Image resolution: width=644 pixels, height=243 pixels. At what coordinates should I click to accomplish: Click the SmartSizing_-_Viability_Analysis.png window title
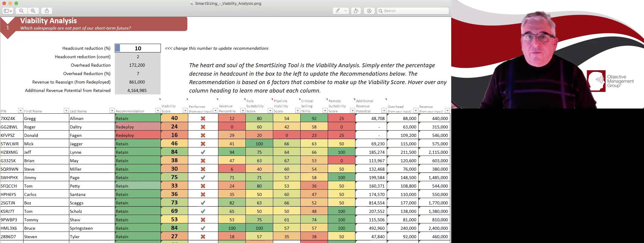coord(228,3)
